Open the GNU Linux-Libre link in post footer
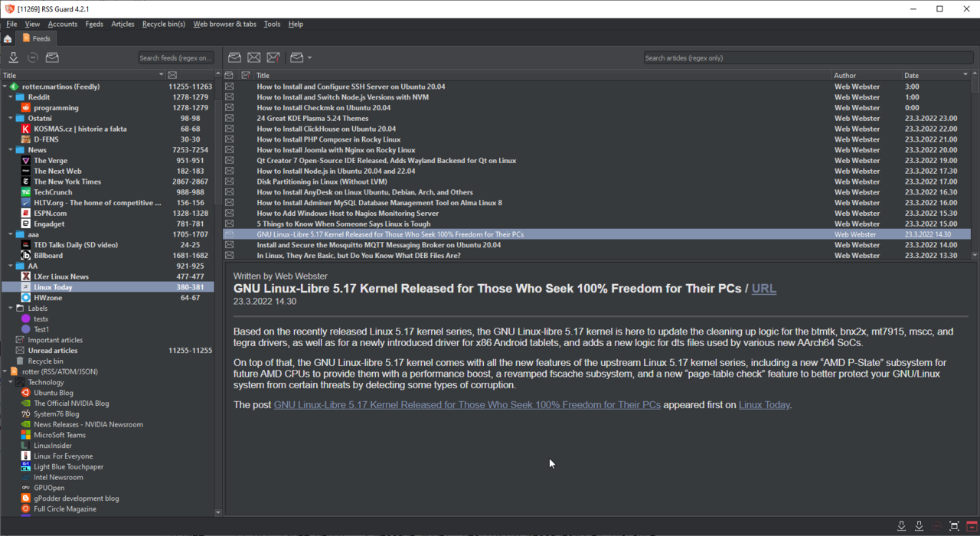The height and width of the screenshot is (536, 980). point(467,404)
